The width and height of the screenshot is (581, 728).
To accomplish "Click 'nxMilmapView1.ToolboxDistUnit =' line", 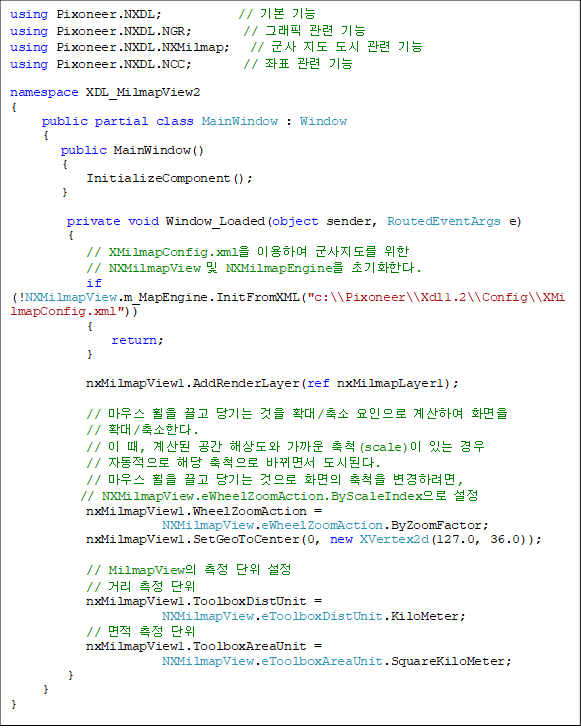I will (x=204, y=601).
